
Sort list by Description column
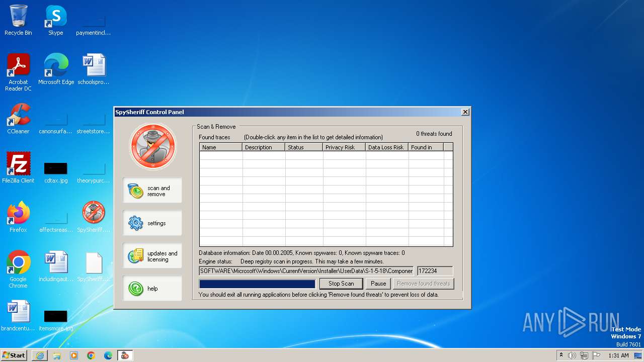pyautogui.click(x=264, y=147)
